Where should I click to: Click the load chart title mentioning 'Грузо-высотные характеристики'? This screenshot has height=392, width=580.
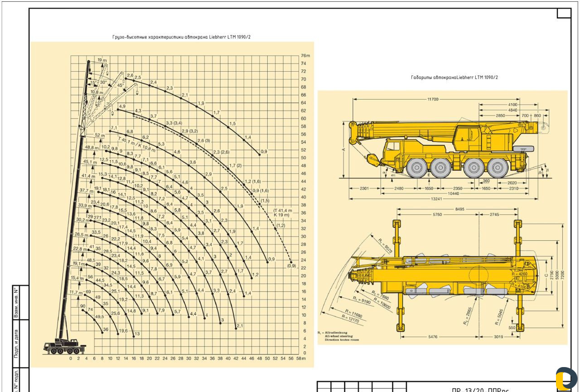pyautogui.click(x=181, y=37)
